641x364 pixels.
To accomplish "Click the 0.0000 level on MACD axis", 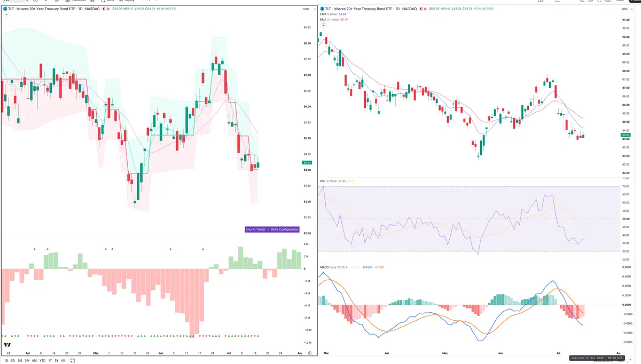I will [626, 305].
